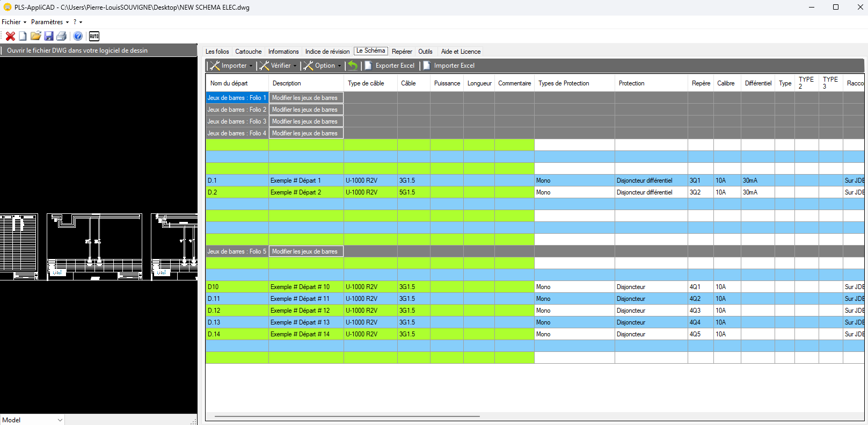Open a file with the folder icon

(x=35, y=36)
